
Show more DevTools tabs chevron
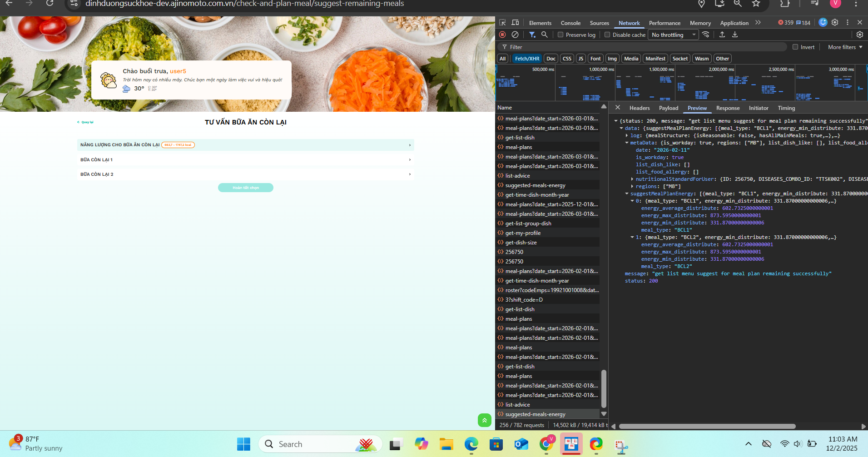point(758,23)
